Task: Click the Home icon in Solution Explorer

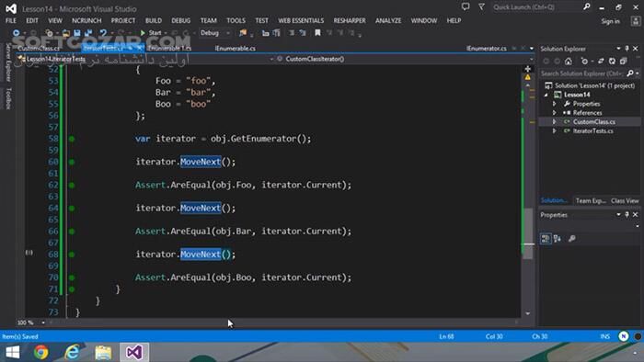Action: click(569, 62)
